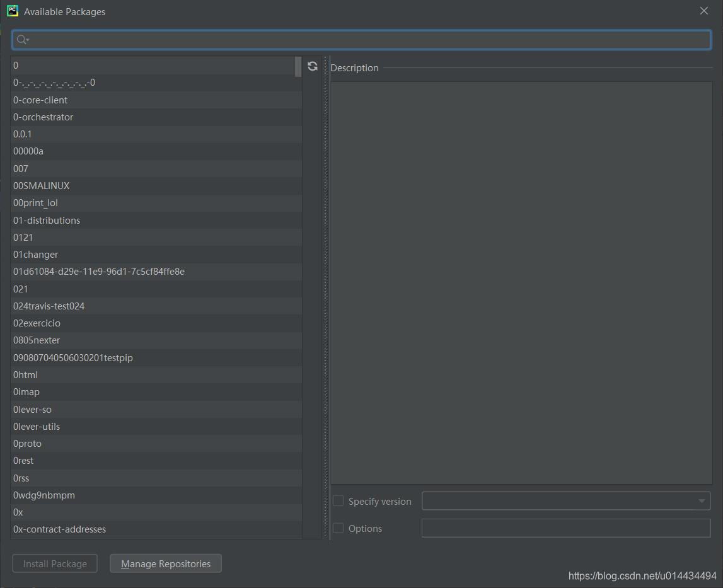Enable the Specify version checkbox
Screen dimensions: 723x588
(338, 501)
